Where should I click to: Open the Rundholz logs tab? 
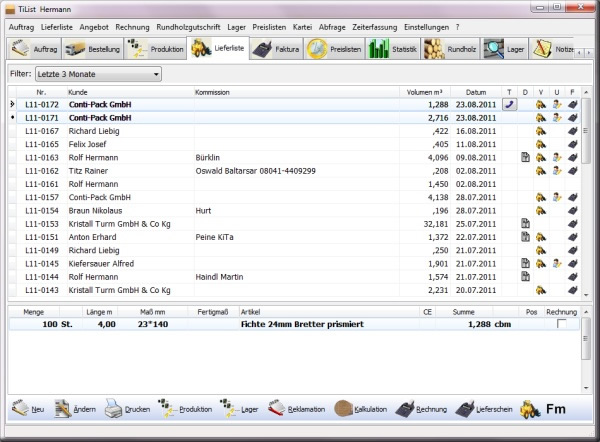tap(450, 49)
